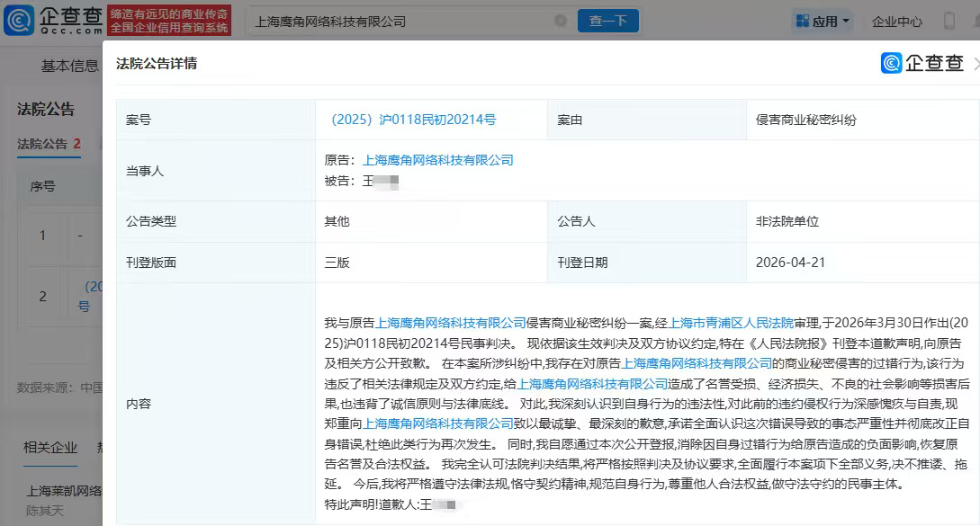Select the 相关企业 tab
Image resolution: width=980 pixels, height=526 pixels.
click(x=50, y=448)
